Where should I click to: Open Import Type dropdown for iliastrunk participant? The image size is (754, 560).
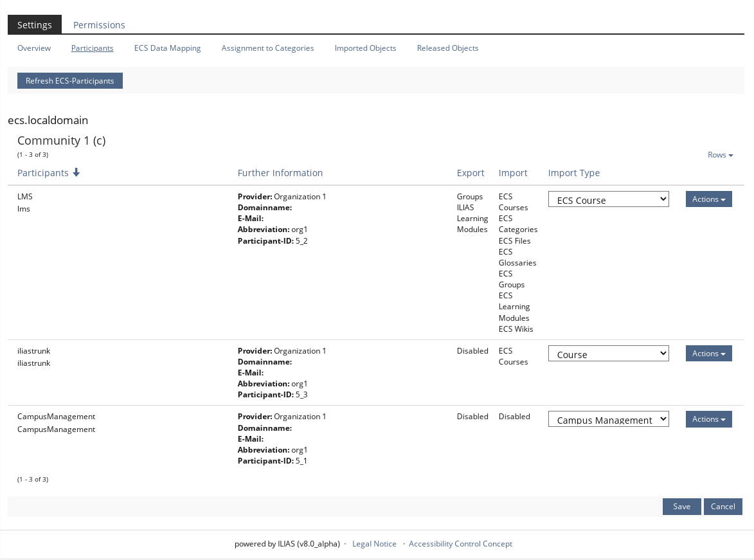(608, 354)
